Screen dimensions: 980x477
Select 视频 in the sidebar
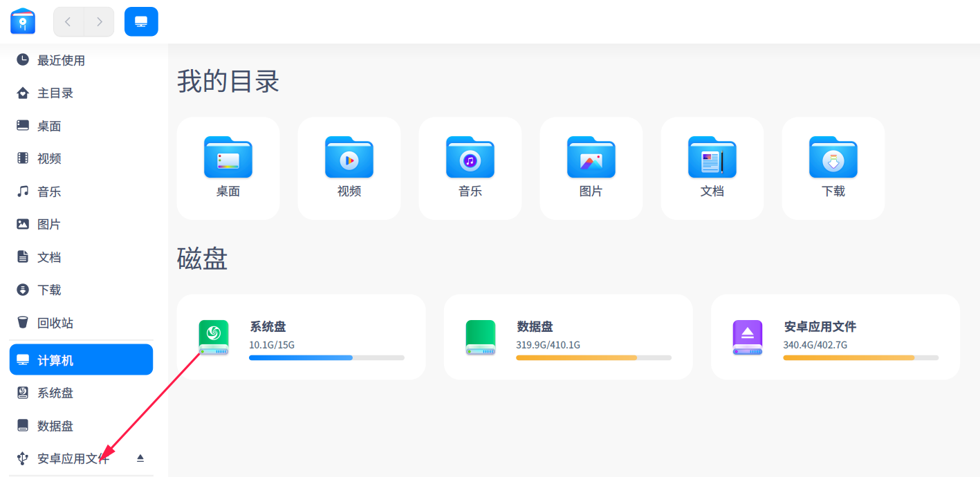(x=82, y=158)
